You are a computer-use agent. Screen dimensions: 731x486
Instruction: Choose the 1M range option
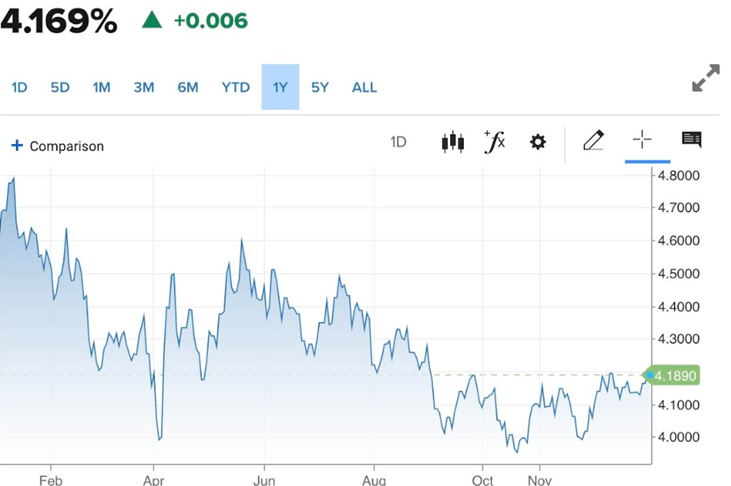pos(101,88)
